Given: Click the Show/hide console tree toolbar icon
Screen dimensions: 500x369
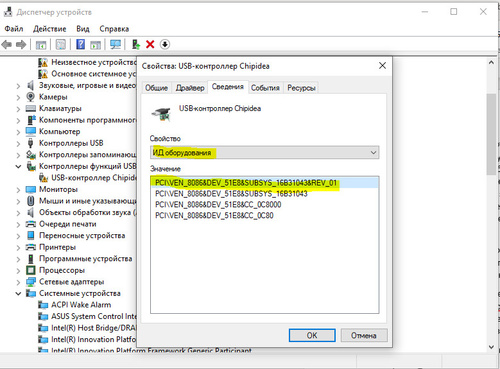Looking at the screenshot, I should 41,44.
